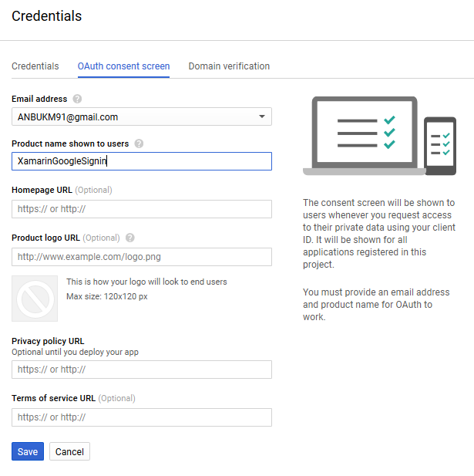Click the Product name input field
This screenshot has width=474, height=476.
[x=142, y=161]
